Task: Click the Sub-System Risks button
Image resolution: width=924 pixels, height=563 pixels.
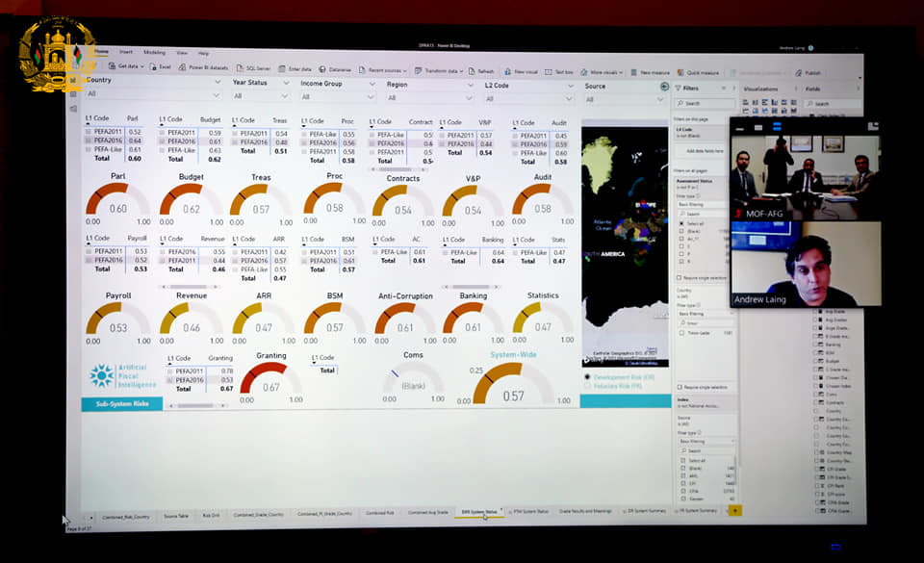Action: coord(122,404)
